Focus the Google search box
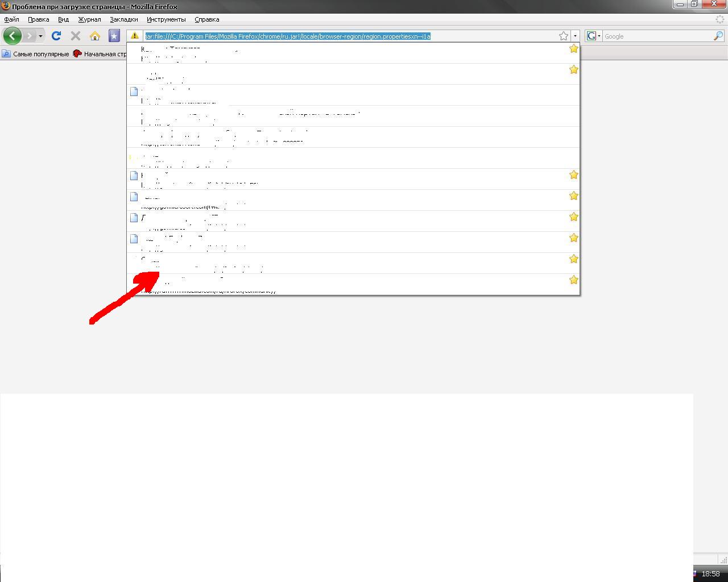Viewport: 728px width, 582px height. coord(657,36)
